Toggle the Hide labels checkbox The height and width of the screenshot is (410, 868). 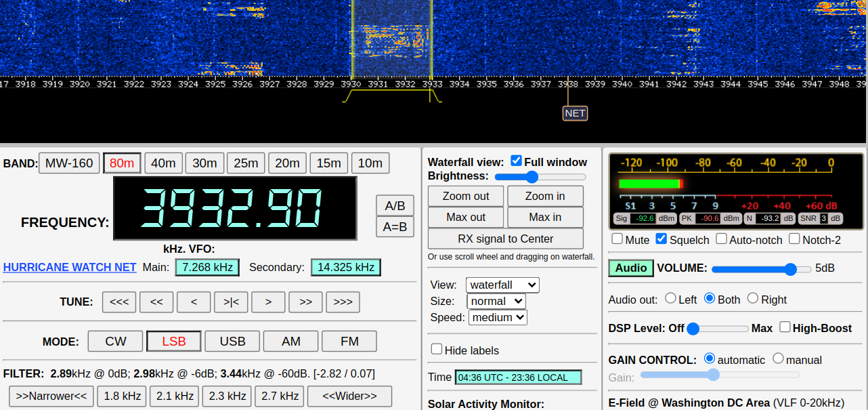[x=437, y=349]
